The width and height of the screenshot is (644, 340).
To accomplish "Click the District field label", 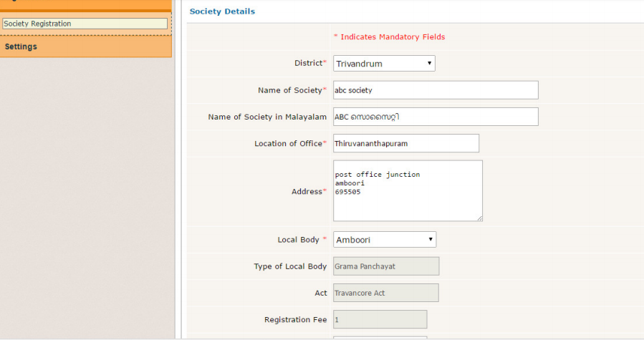I will tap(308, 63).
